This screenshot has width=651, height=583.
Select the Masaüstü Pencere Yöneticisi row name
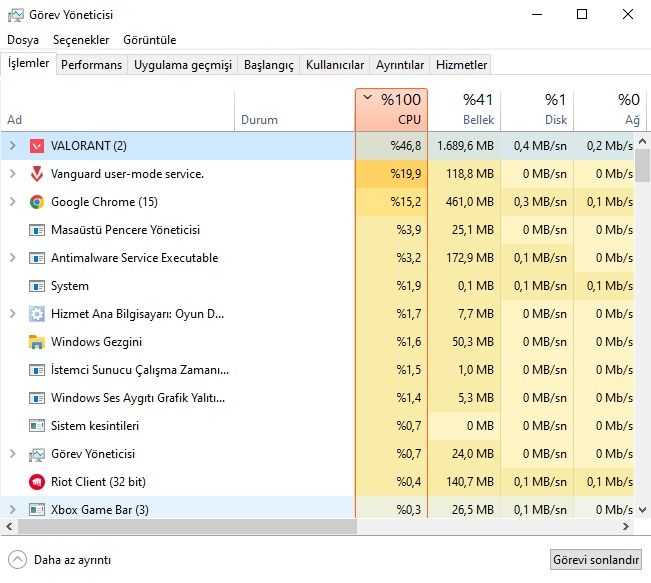125,230
